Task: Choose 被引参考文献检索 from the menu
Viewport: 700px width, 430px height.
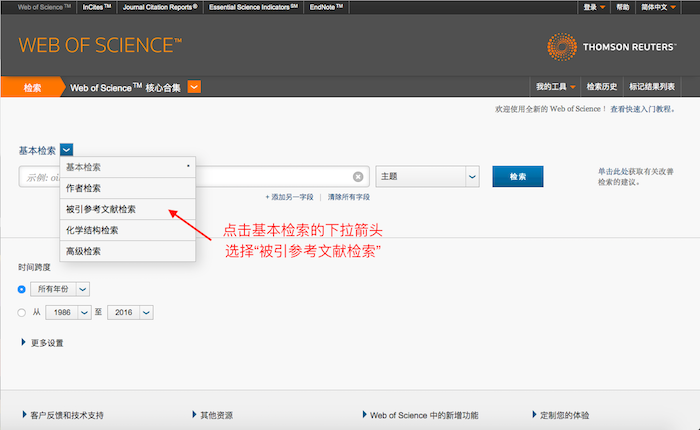Action: (101, 209)
